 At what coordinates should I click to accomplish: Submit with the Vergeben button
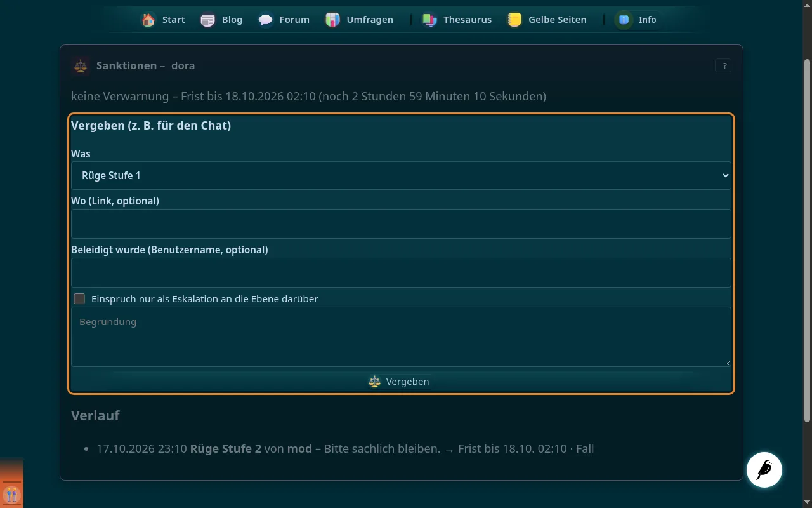[x=401, y=382]
